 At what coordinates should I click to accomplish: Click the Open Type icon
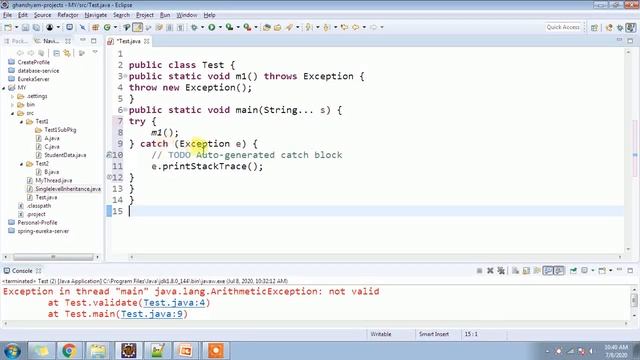click(x=267, y=27)
